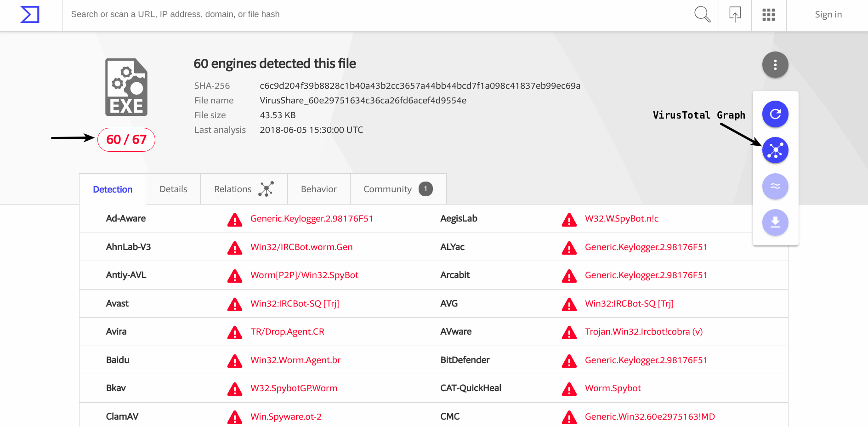The height and width of the screenshot is (427, 868).
Task: Click the Ad-Aware warning triangle icon
Action: pos(235,219)
